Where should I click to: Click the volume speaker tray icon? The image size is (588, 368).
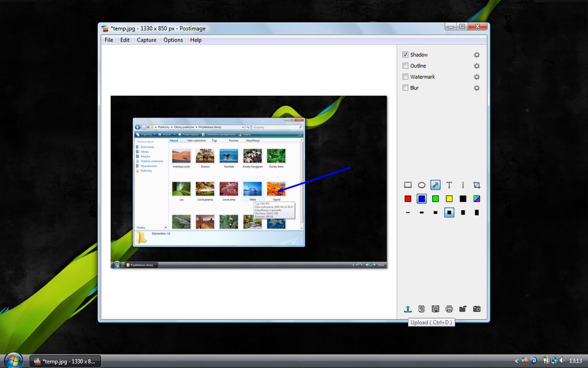562,361
